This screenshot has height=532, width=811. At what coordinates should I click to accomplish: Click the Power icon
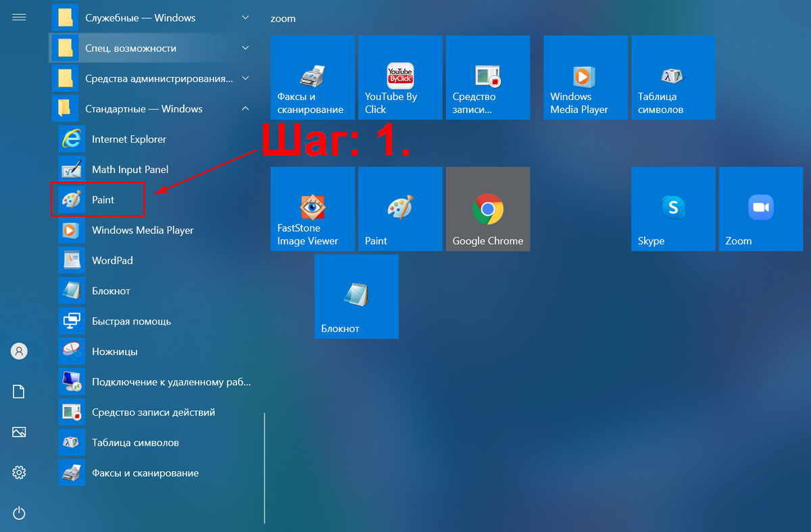(x=19, y=513)
